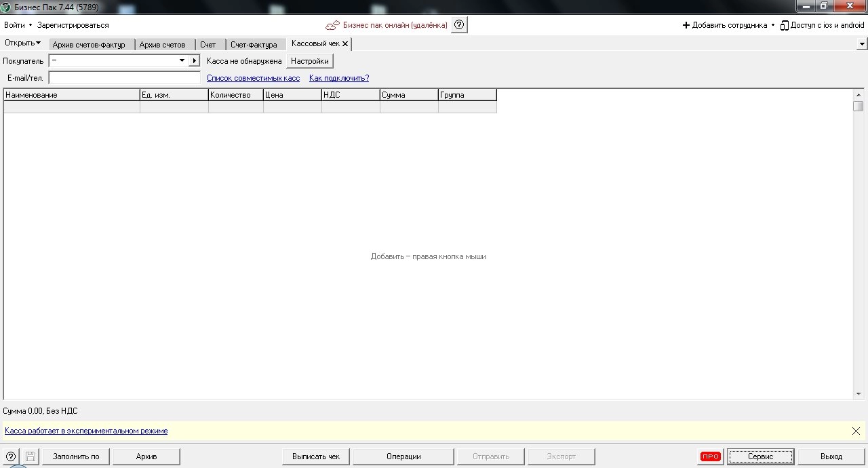
Task: Click Войти to log in
Action: click(x=14, y=25)
